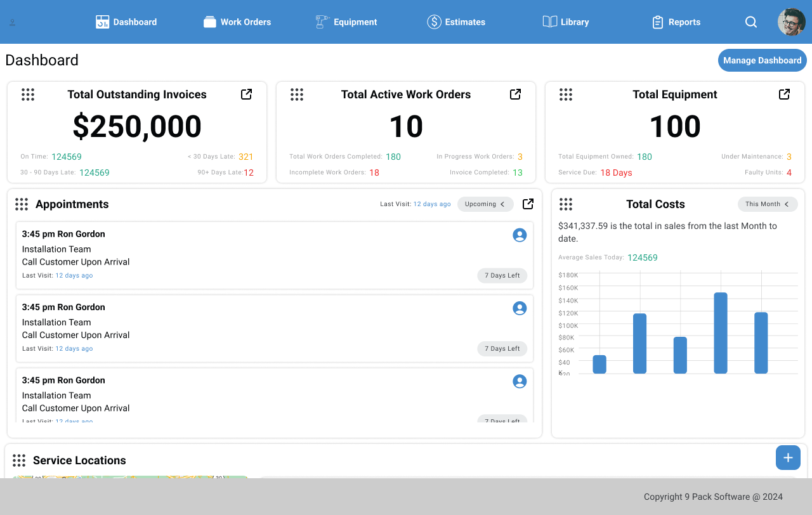Click the Appointments widget drag handle
The image size is (812, 515).
point(22,204)
